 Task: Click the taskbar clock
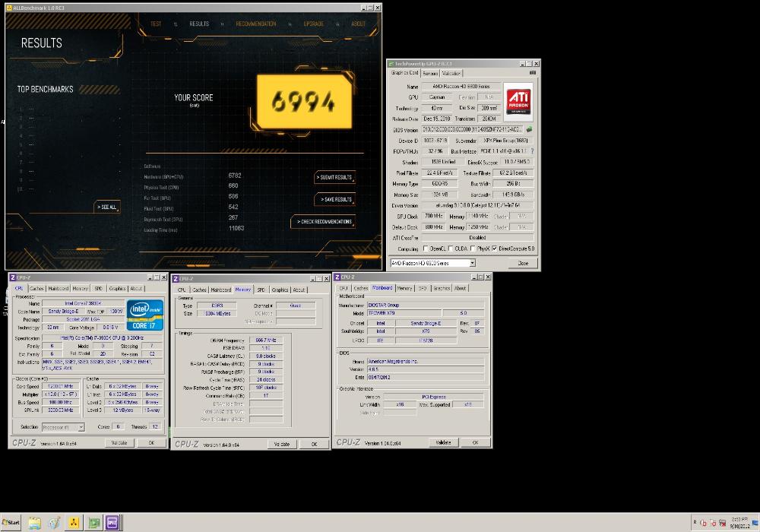(x=739, y=523)
